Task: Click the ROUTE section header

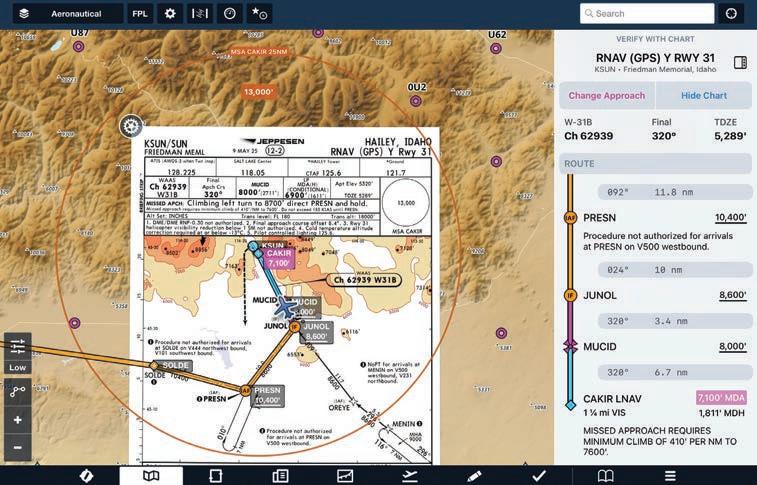Action: [655, 164]
